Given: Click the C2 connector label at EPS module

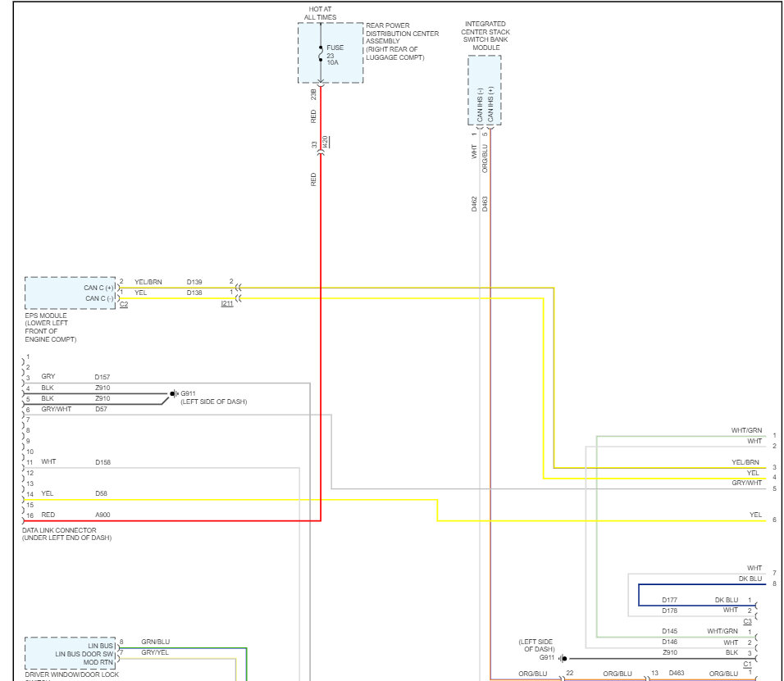Looking at the screenshot, I should pyautogui.click(x=124, y=304).
